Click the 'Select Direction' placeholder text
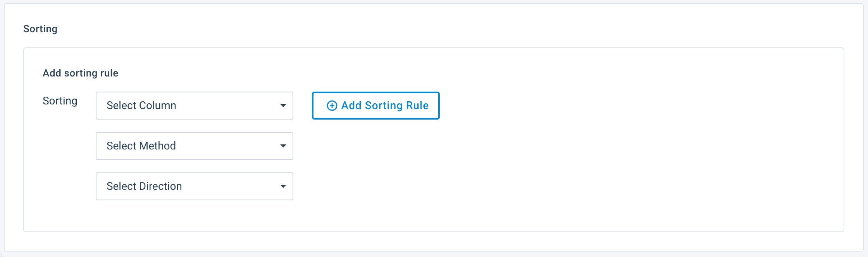 click(144, 186)
